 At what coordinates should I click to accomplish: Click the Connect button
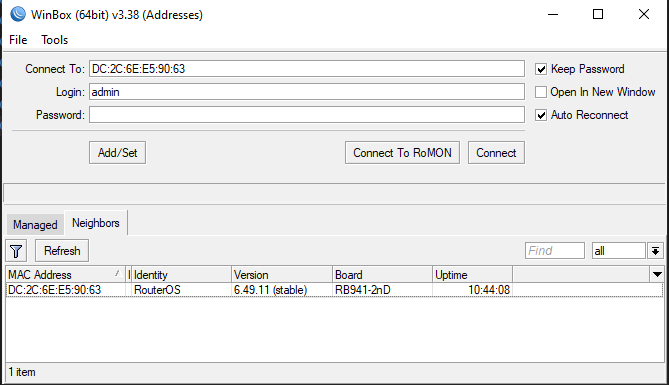pyautogui.click(x=496, y=153)
